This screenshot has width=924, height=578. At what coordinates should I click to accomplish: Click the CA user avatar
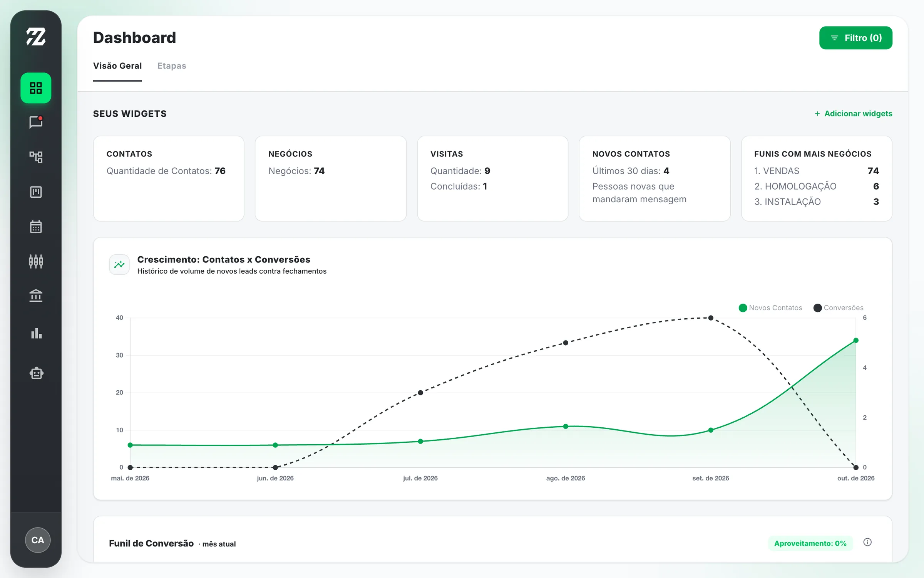pos(37,540)
